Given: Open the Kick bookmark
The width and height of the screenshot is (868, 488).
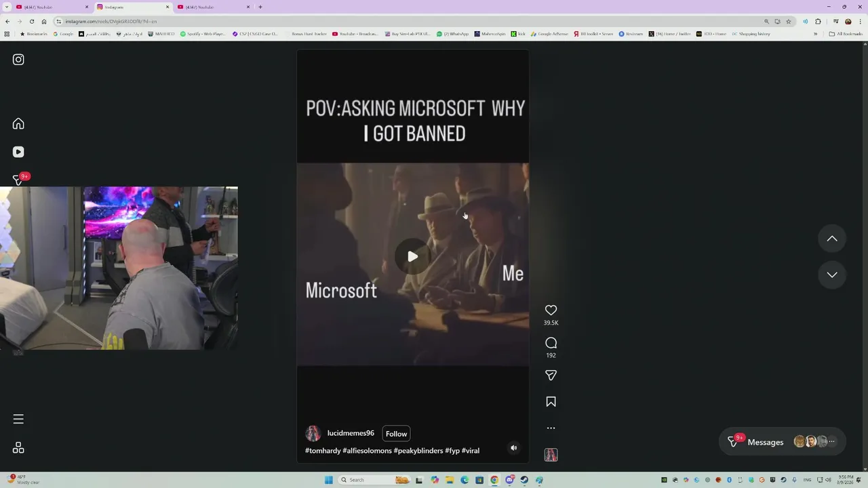Looking at the screenshot, I should pyautogui.click(x=518, y=34).
